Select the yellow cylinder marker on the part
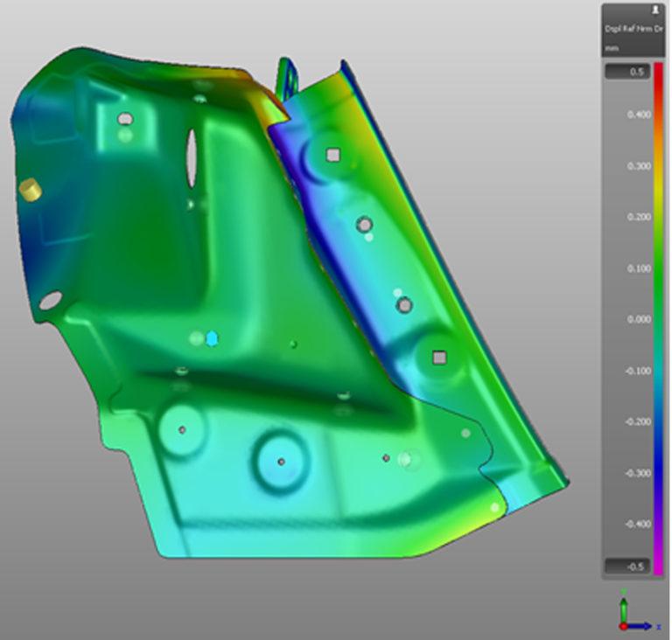This screenshot has height=640, width=672. (x=31, y=190)
